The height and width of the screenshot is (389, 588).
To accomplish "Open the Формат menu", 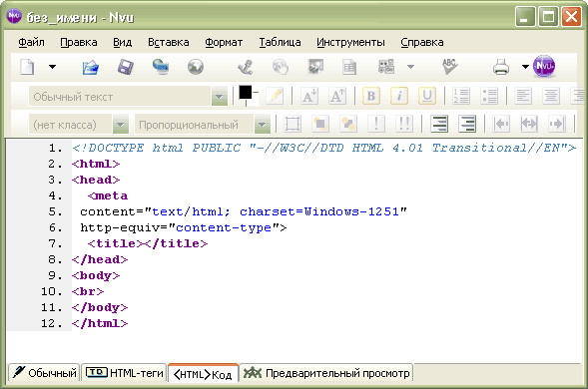I will point(224,42).
